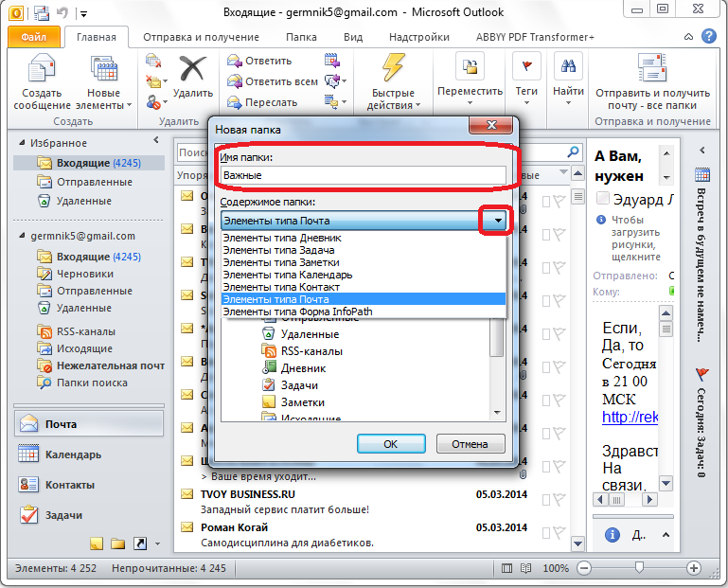This screenshot has width=728, height=588.
Task: Select the Черновики folder
Action: 85,274
